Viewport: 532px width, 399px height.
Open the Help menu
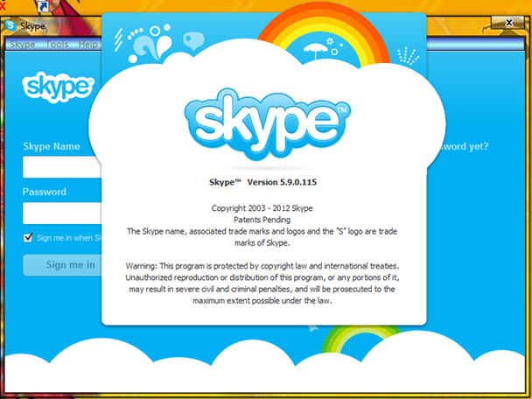pos(88,45)
